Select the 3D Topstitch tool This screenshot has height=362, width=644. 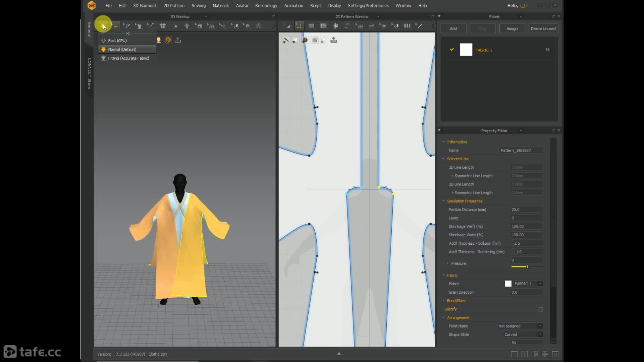[235, 26]
